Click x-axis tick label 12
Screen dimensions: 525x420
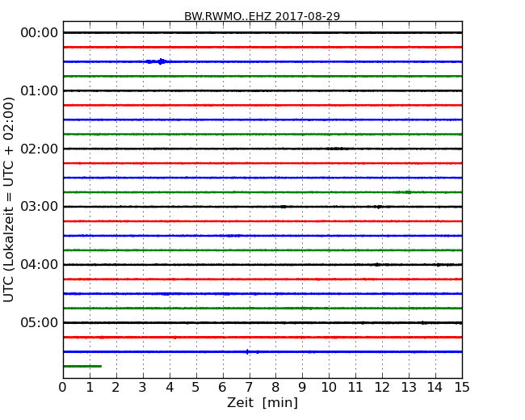tap(382, 388)
